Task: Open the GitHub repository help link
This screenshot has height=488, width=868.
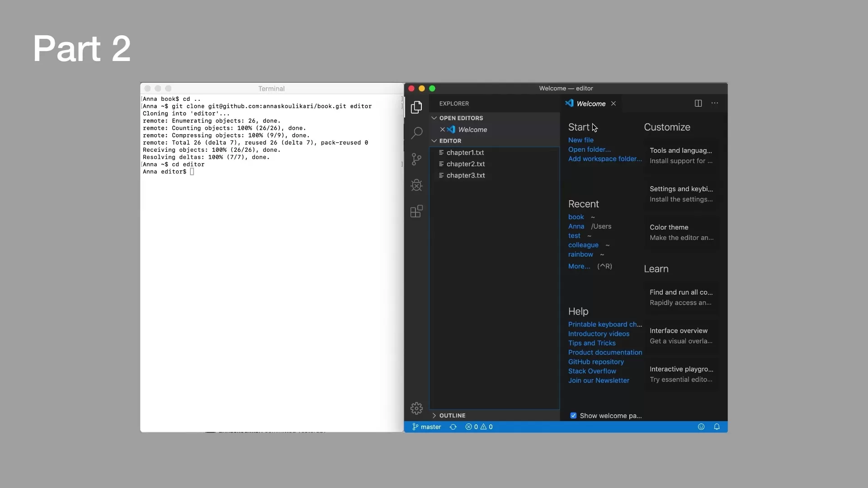Action: [596, 362]
